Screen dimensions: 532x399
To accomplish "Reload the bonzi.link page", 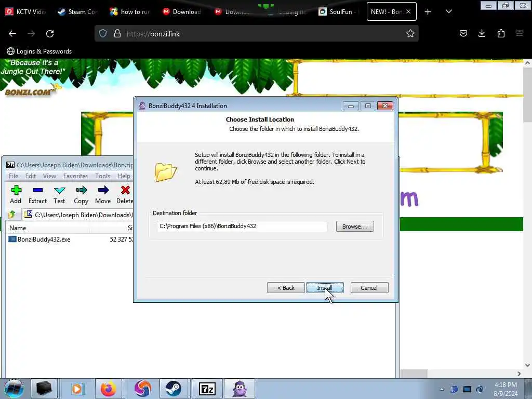I will click(50, 34).
